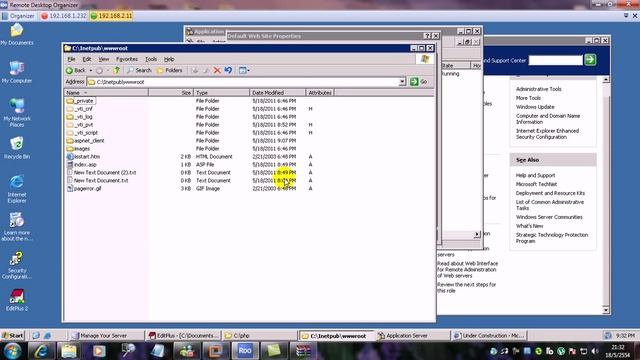Expand the Address bar dropdown arrow

pos(402,82)
